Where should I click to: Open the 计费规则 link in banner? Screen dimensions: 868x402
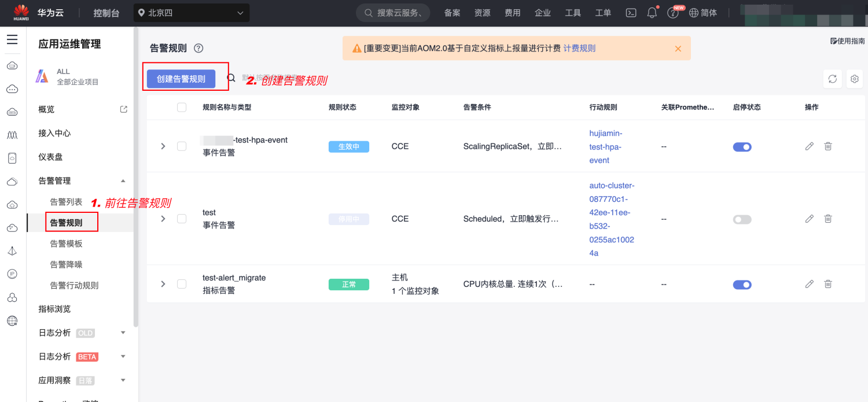(x=579, y=48)
